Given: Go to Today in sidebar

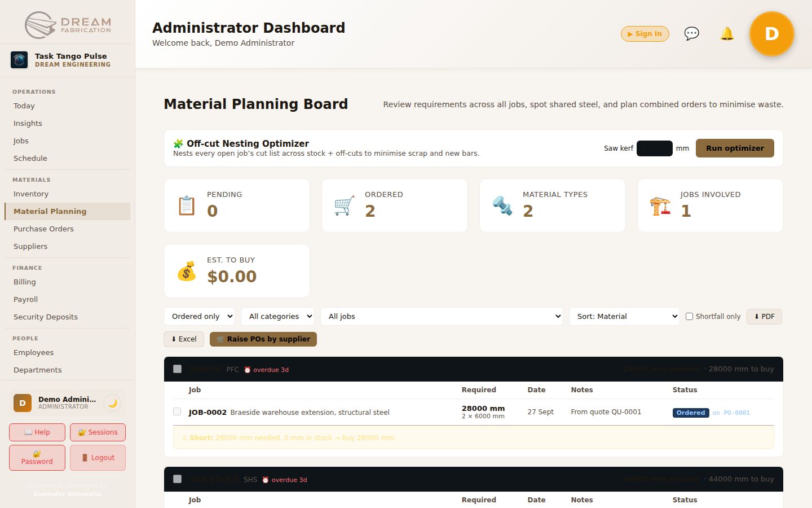Looking at the screenshot, I should click(67, 106).
